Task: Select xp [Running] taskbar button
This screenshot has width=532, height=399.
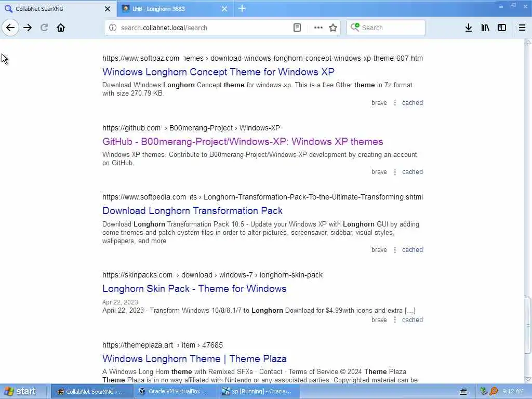Action: tap(257, 392)
